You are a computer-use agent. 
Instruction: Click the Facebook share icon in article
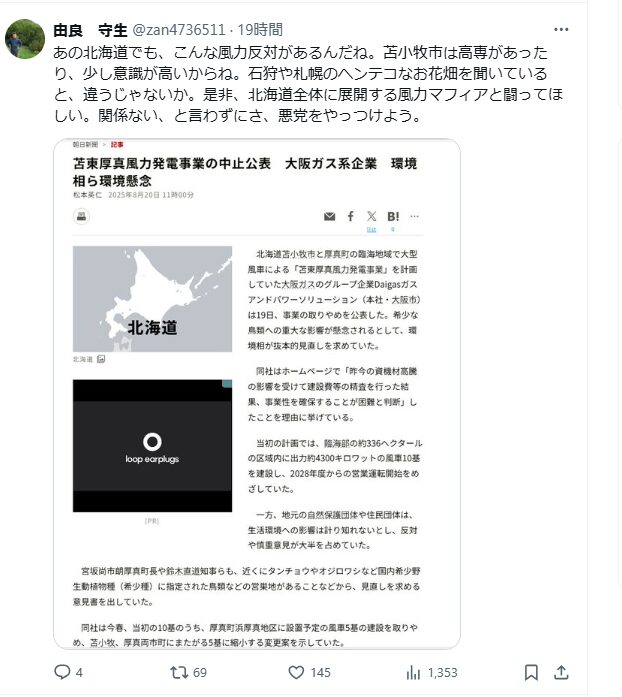[351, 216]
